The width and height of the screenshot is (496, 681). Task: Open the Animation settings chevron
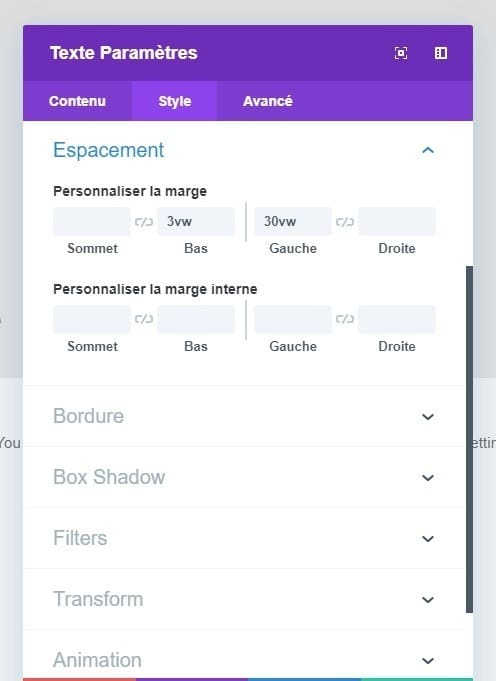428,661
